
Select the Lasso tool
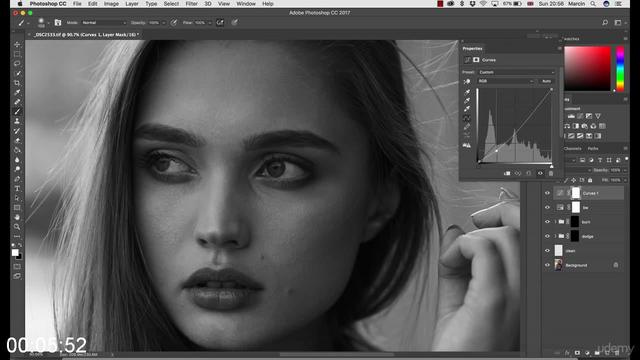pyautogui.click(x=17, y=64)
